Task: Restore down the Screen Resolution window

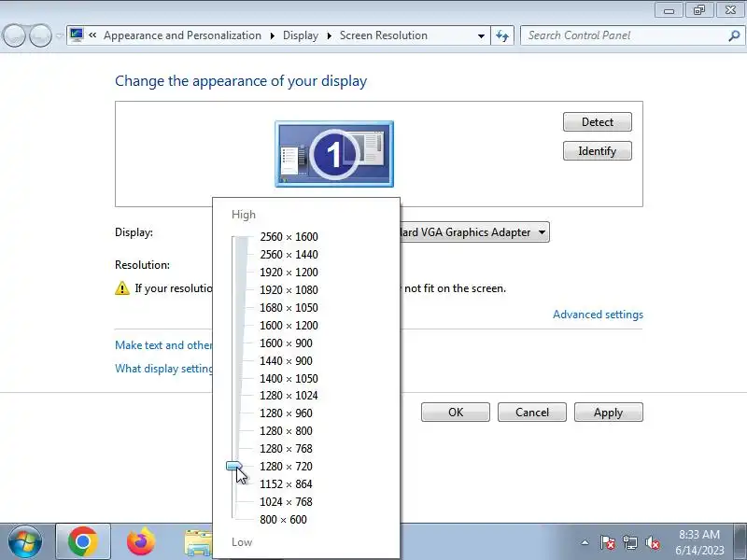Action: tap(698, 10)
